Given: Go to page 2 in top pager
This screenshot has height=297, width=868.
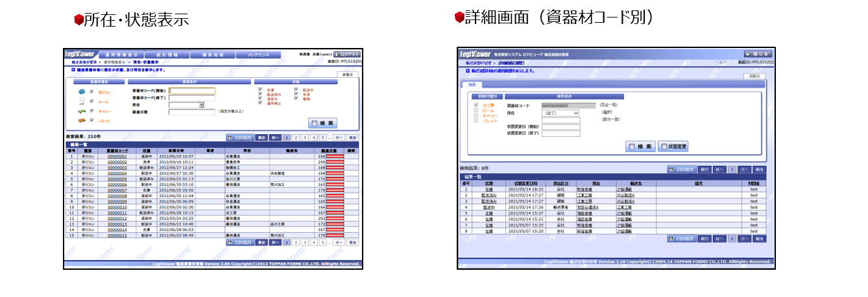Looking at the screenshot, I should tap(295, 137).
